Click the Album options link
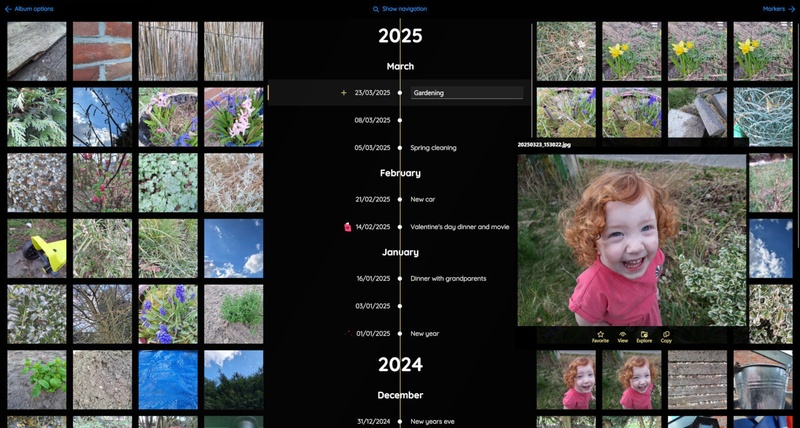 [34, 9]
